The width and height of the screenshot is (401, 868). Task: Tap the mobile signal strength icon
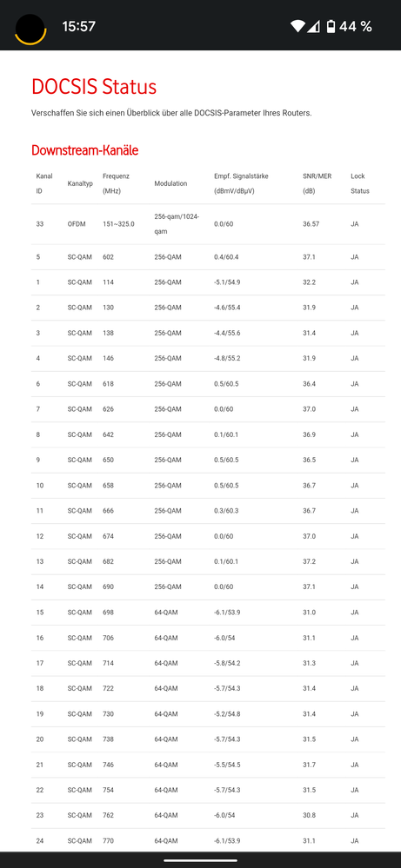click(x=314, y=26)
